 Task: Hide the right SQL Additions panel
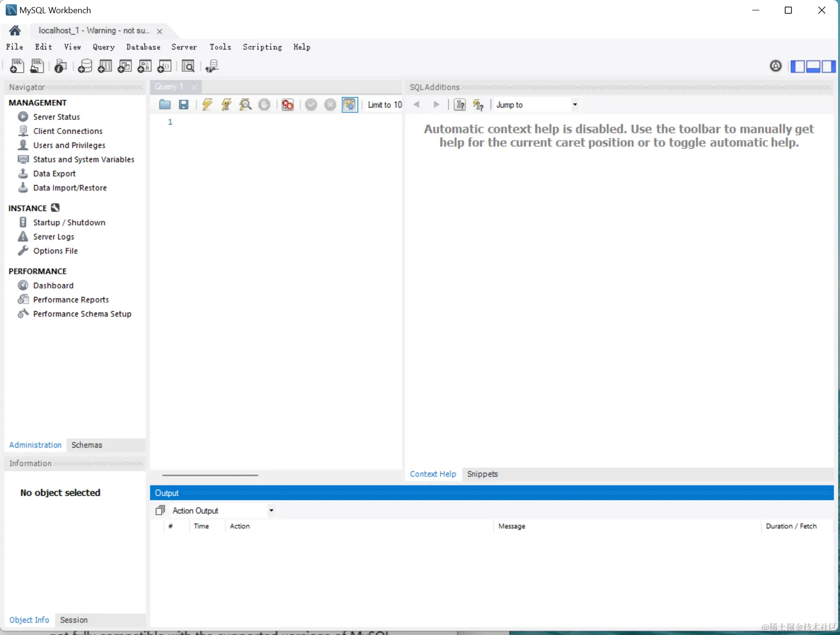click(828, 67)
